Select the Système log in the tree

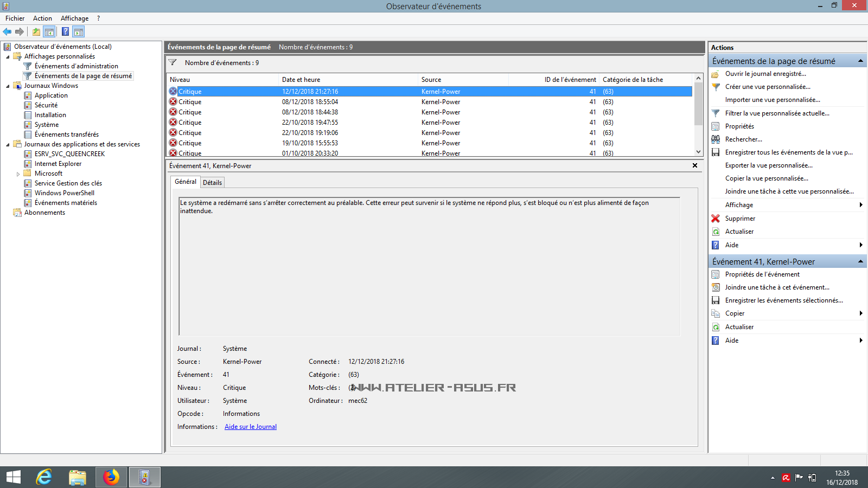click(x=47, y=125)
